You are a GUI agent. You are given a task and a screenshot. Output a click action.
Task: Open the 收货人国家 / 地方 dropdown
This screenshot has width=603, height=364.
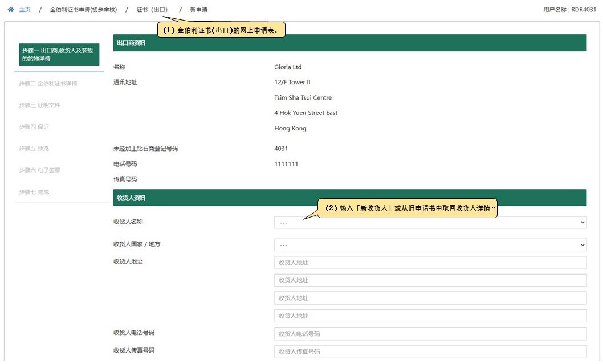tap(430, 244)
